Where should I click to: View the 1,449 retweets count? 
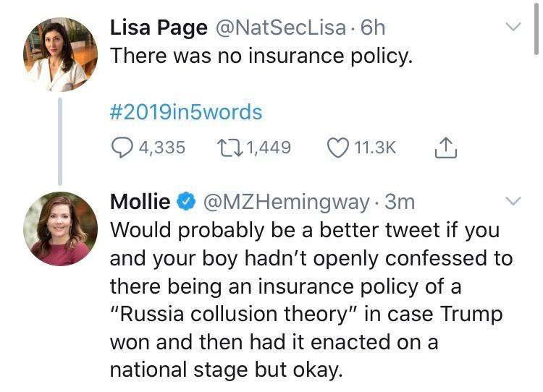pyautogui.click(x=269, y=148)
